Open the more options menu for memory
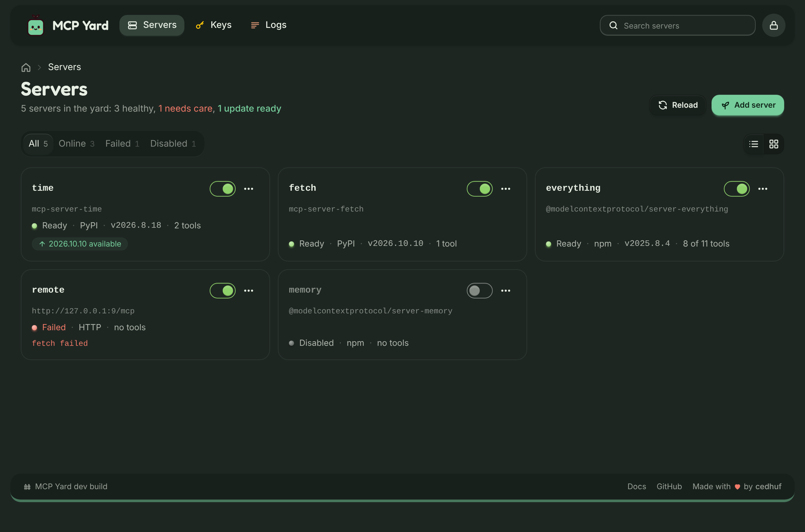 pos(505,291)
